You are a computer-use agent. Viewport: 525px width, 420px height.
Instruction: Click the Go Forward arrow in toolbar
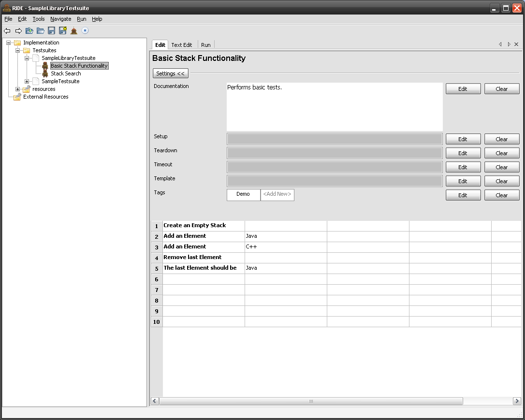pos(18,31)
